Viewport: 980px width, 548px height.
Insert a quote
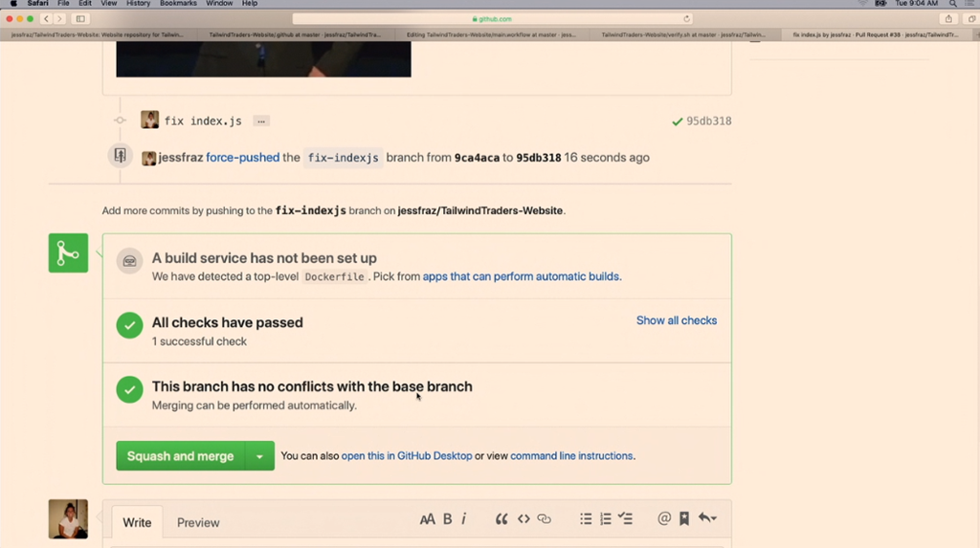pyautogui.click(x=501, y=519)
